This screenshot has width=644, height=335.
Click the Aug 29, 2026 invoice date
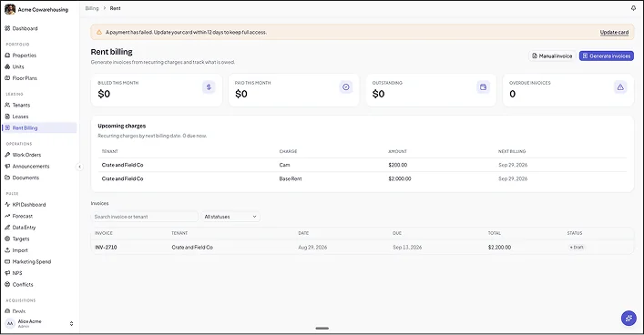tap(312, 248)
